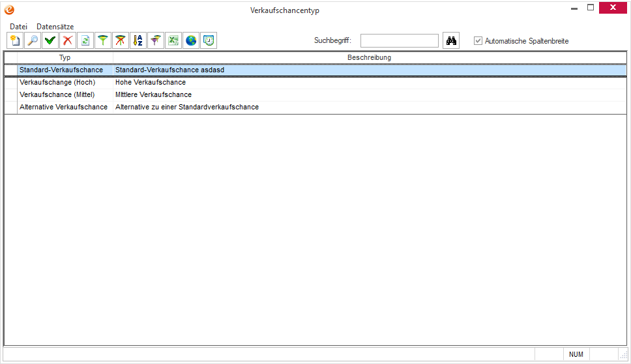Click the red X delete icon
The width and height of the screenshot is (631, 364).
tap(68, 40)
